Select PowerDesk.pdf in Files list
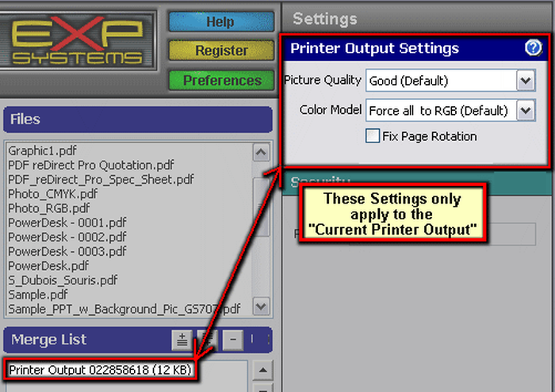 point(48,266)
